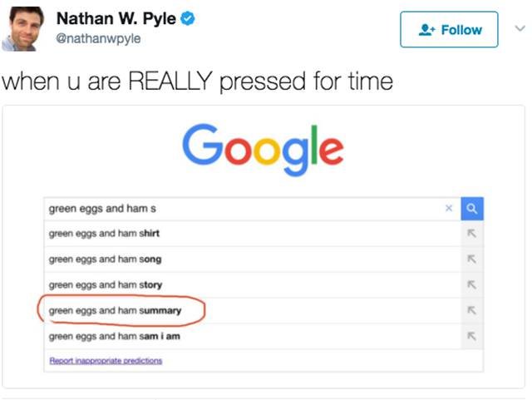Image resolution: width=532 pixels, height=400 pixels.
Task: Choose circled 'green eggs and ham summary'
Action: 252,310
